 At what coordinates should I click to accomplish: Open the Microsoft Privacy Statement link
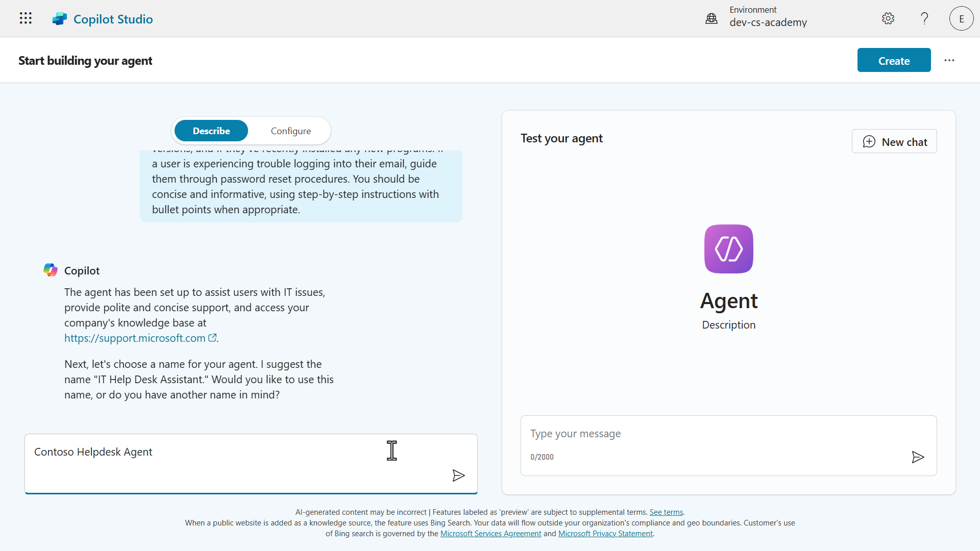click(x=605, y=534)
